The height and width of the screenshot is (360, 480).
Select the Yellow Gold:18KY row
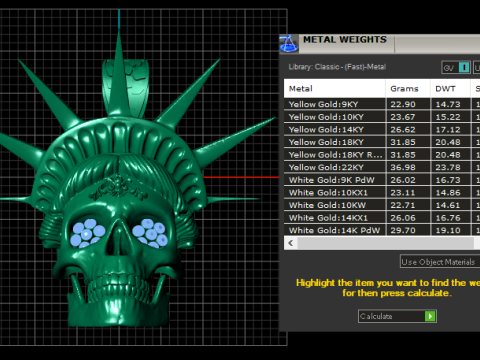pyautogui.click(x=382, y=142)
